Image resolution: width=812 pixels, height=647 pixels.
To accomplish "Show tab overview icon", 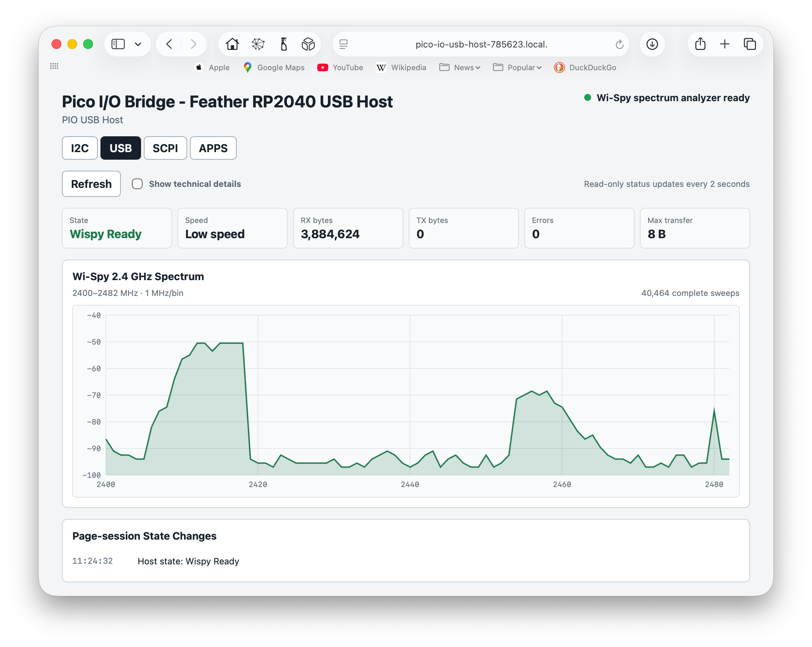I will pyautogui.click(x=749, y=44).
